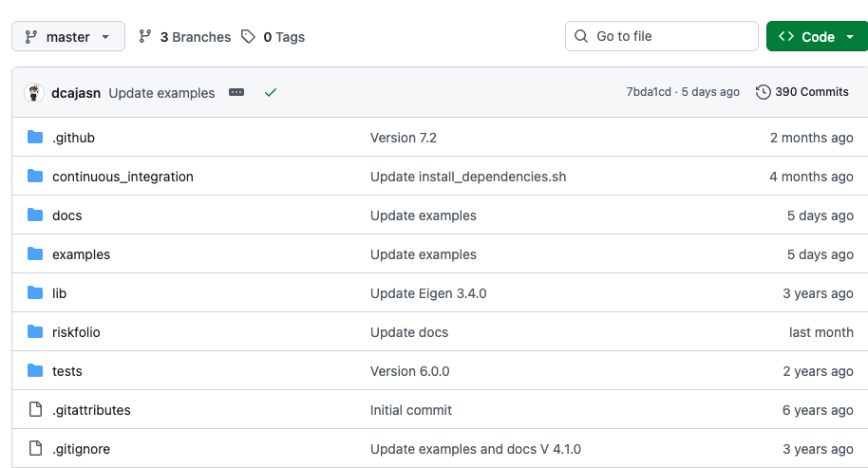This screenshot has width=868, height=468.
Task: Open the master branch dropdown
Action: [68, 36]
